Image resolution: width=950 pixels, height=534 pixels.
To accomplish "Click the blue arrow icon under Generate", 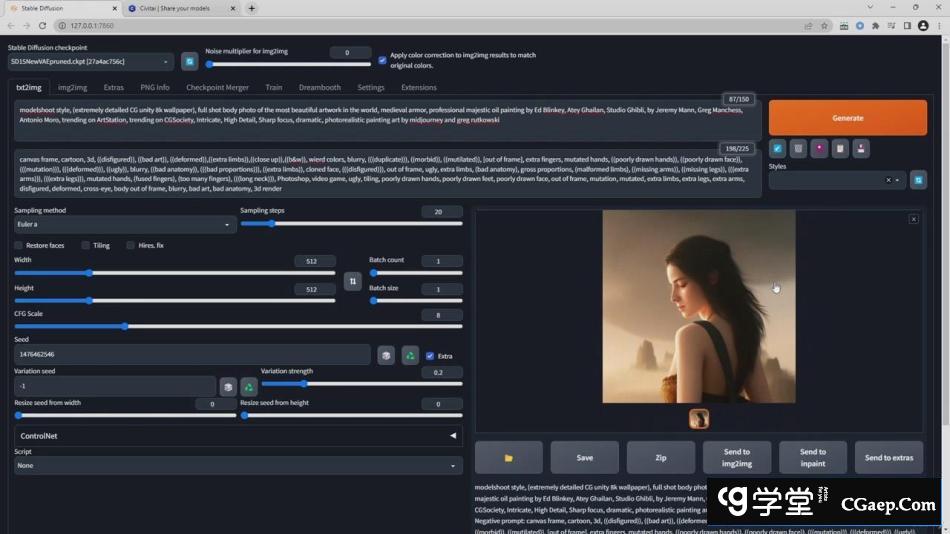I will coord(777,148).
